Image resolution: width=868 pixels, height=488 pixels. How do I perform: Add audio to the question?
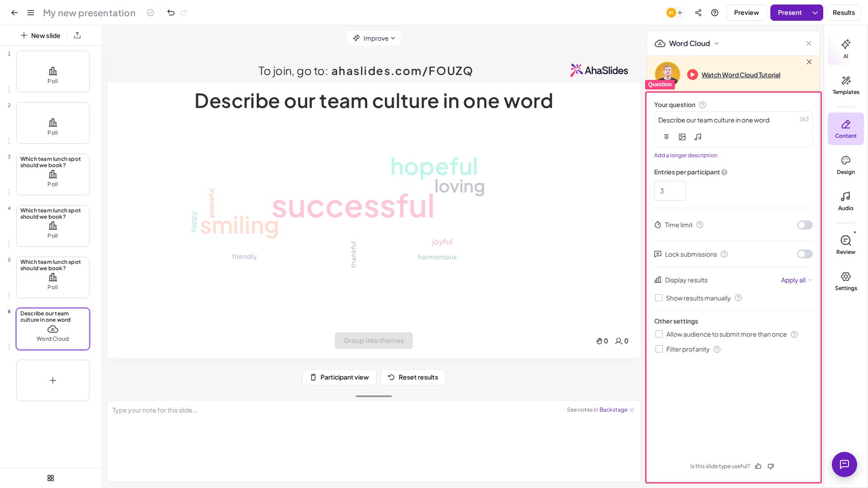698,137
